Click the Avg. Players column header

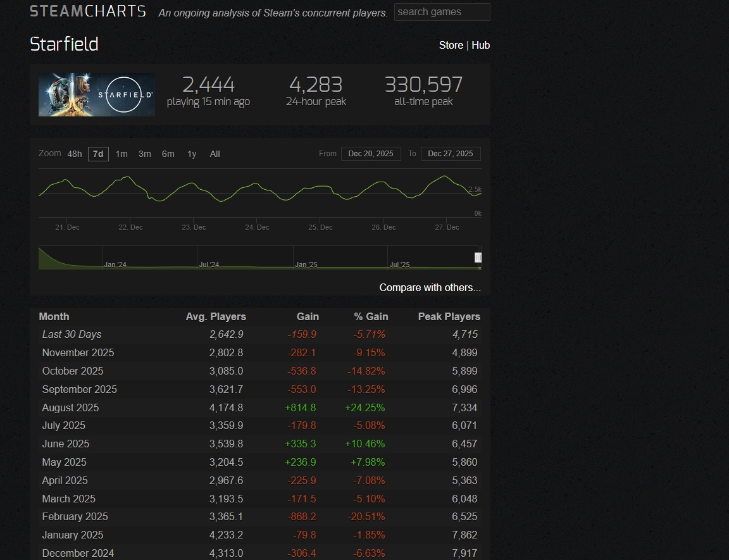click(x=216, y=316)
